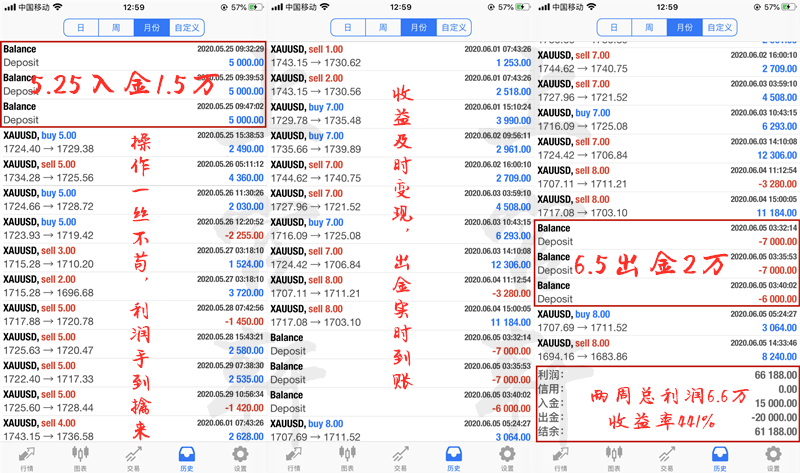Select 周 week filter on left phone screen

click(x=116, y=28)
